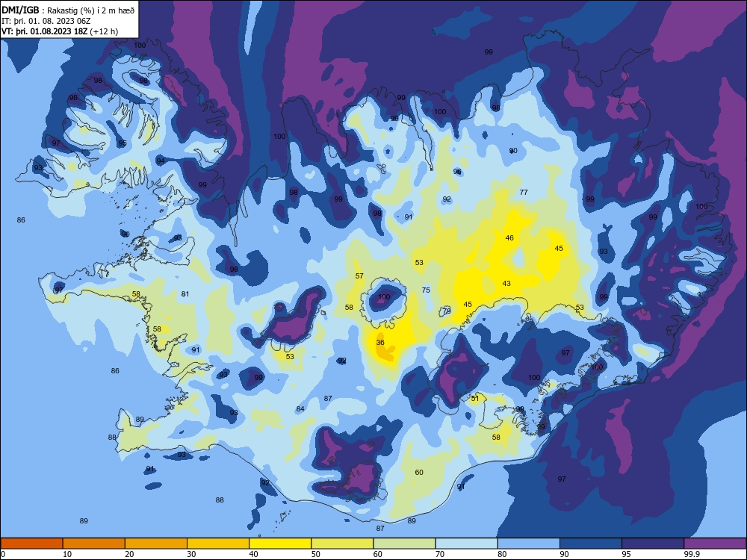747x560 pixels.
Task: Select the legend swatch between 90 and 95
Action: [591, 544]
